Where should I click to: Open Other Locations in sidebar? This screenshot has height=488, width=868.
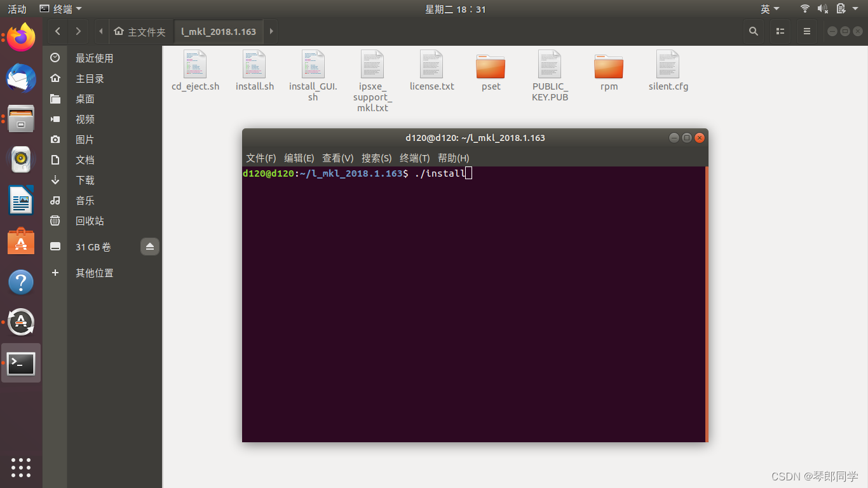[x=102, y=273]
